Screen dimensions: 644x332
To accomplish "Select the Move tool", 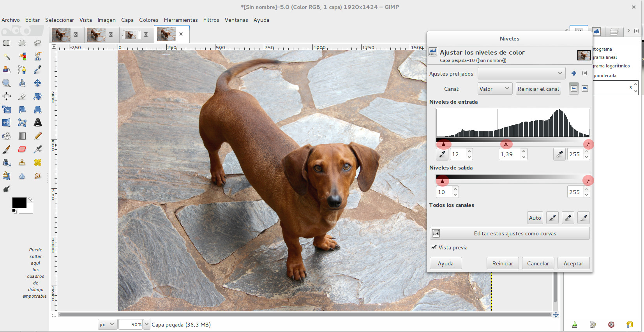I will point(38,83).
